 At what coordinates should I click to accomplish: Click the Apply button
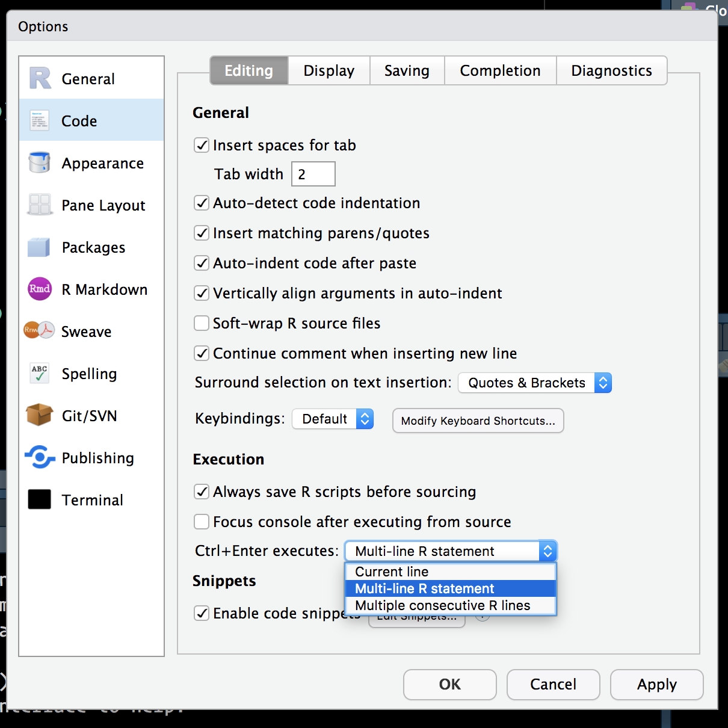coord(657,685)
